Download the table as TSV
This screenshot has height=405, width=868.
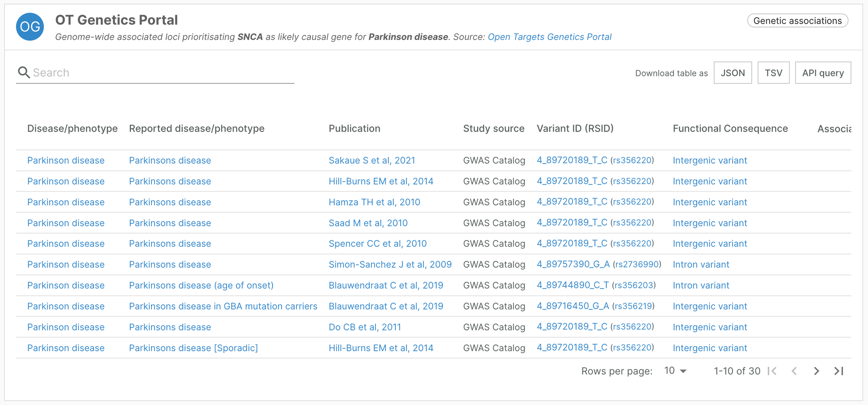pos(773,72)
